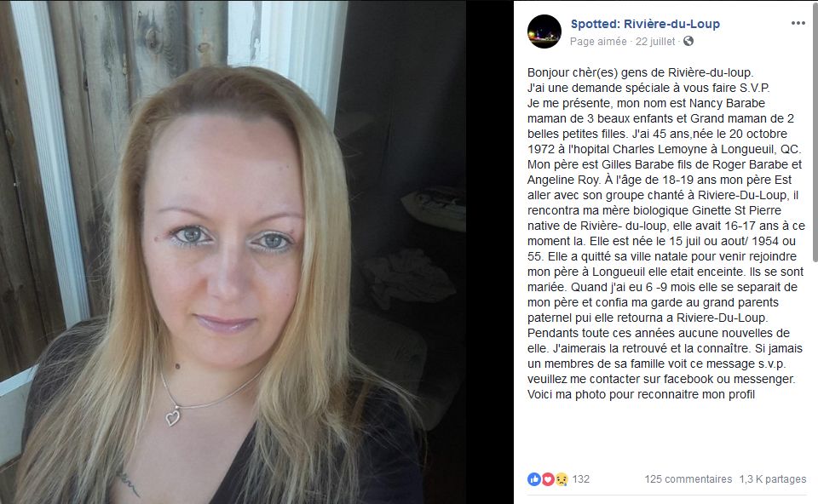Click the Spotted: Rivière-du-Loup page avatar

click(544, 31)
